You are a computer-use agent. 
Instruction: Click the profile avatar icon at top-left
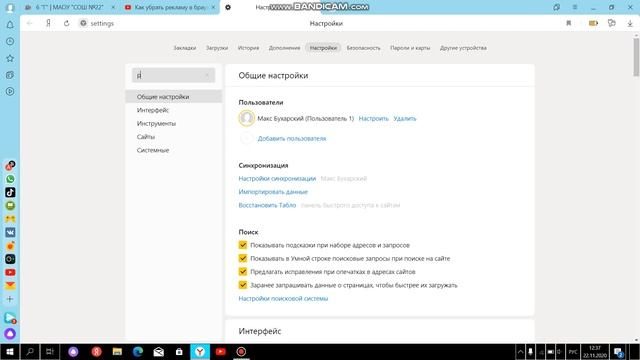[10, 8]
